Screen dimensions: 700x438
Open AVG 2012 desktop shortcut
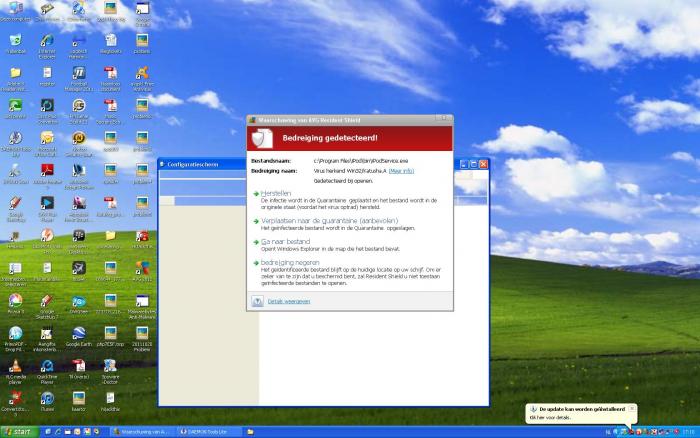(x=142, y=271)
